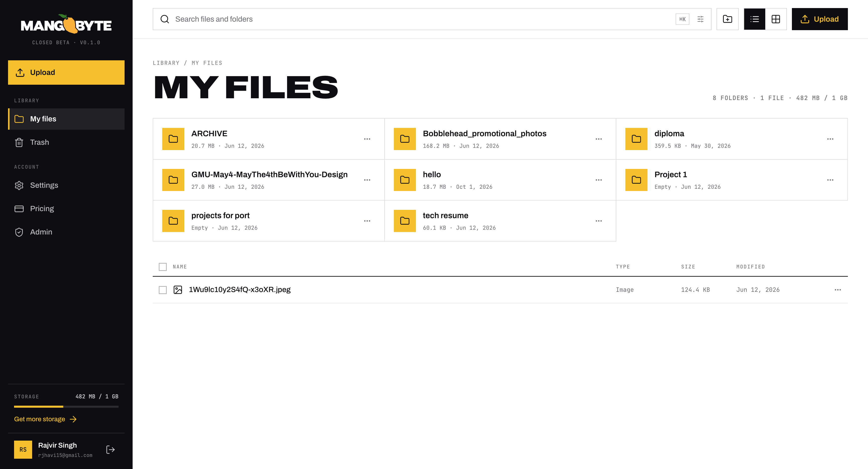
Task: Click LIBRARY in the breadcrumb
Action: pyautogui.click(x=166, y=63)
